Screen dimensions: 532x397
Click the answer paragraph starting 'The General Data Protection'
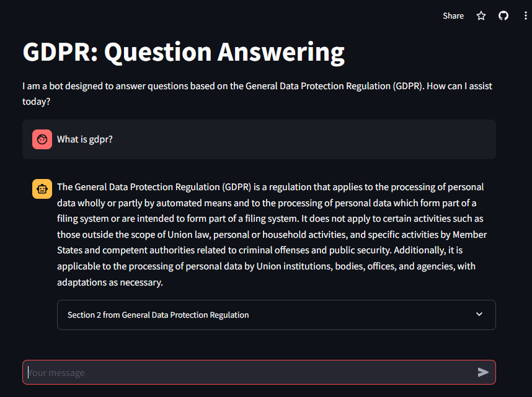(272, 235)
